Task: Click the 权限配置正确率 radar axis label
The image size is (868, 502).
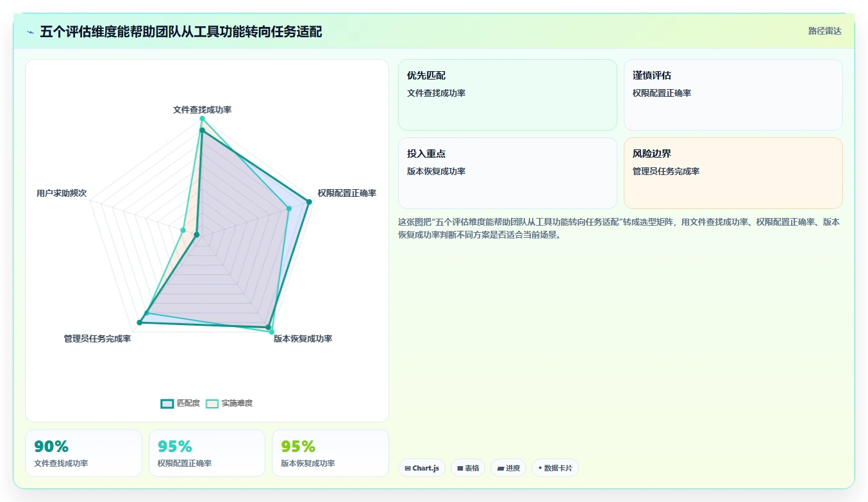Action: click(x=347, y=193)
